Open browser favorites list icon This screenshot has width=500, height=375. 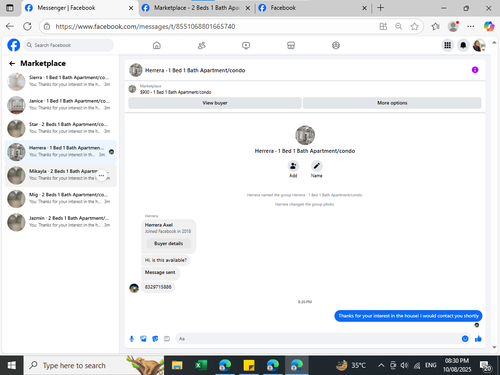tap(435, 26)
